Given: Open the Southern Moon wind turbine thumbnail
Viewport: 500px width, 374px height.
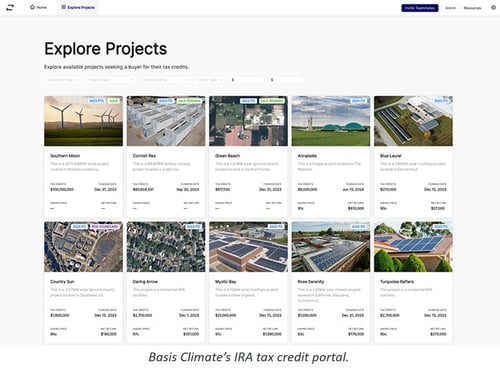Looking at the screenshot, I should click(83, 121).
